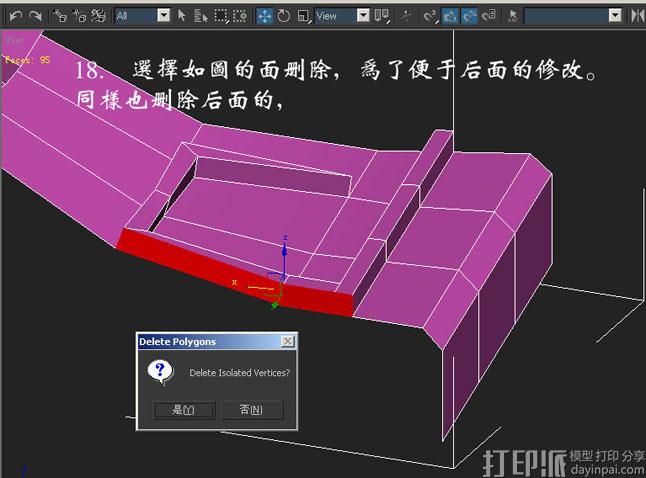Toggle Window/Crossing selection mode
The image size is (646, 478).
coord(239,16)
